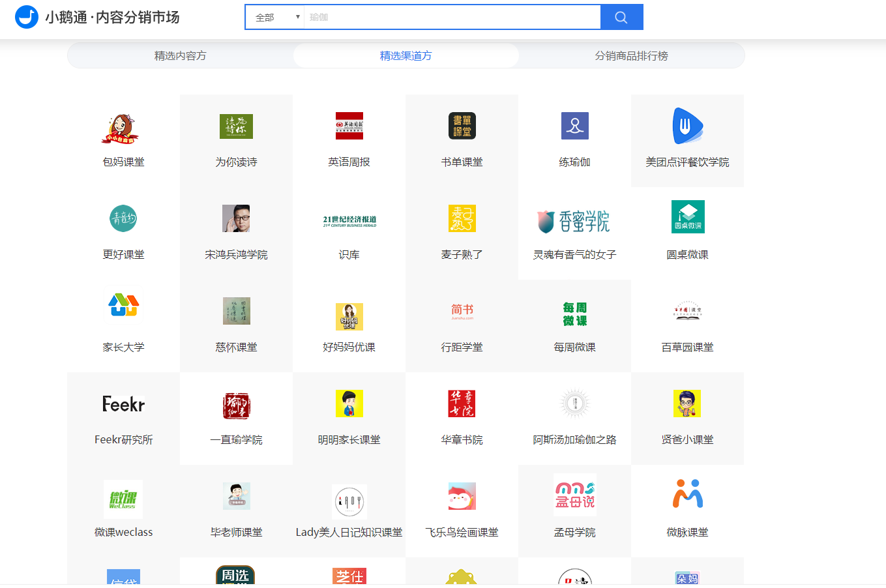
Task: Click the 孟母说 logo
Action: [574, 495]
